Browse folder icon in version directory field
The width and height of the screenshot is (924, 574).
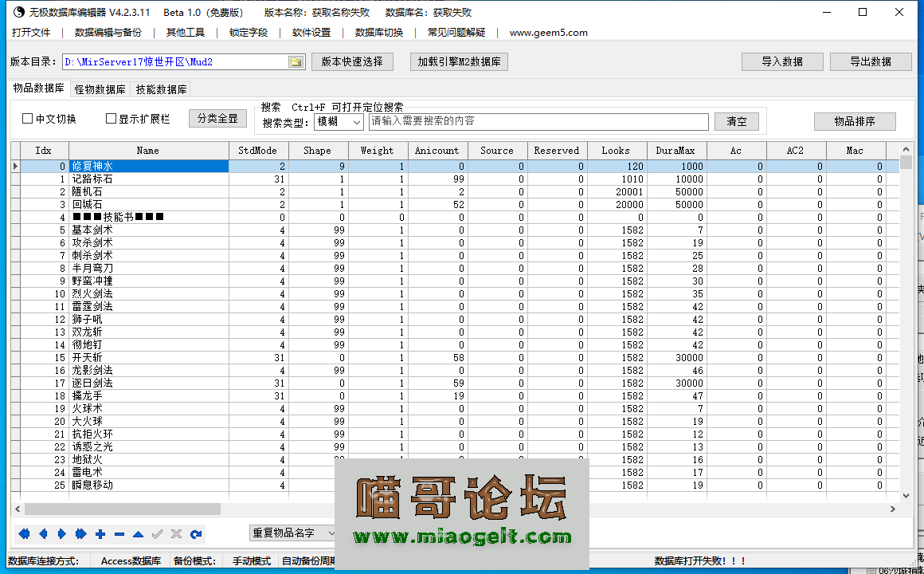point(296,62)
